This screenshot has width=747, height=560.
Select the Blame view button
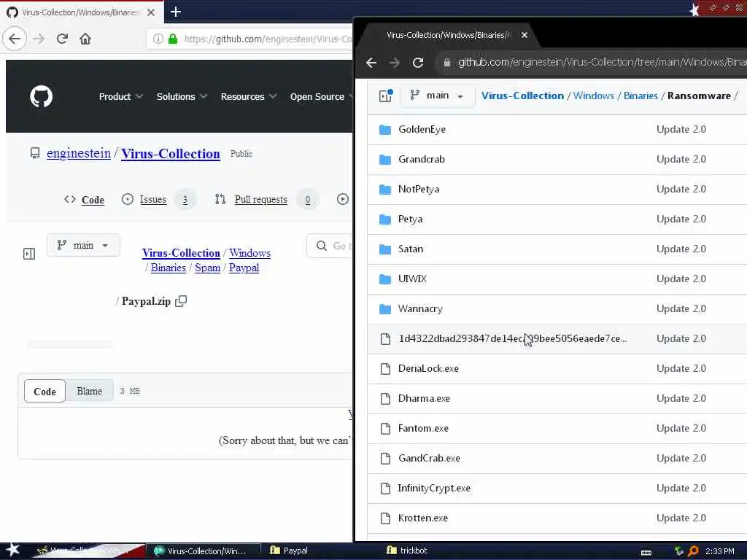click(90, 391)
